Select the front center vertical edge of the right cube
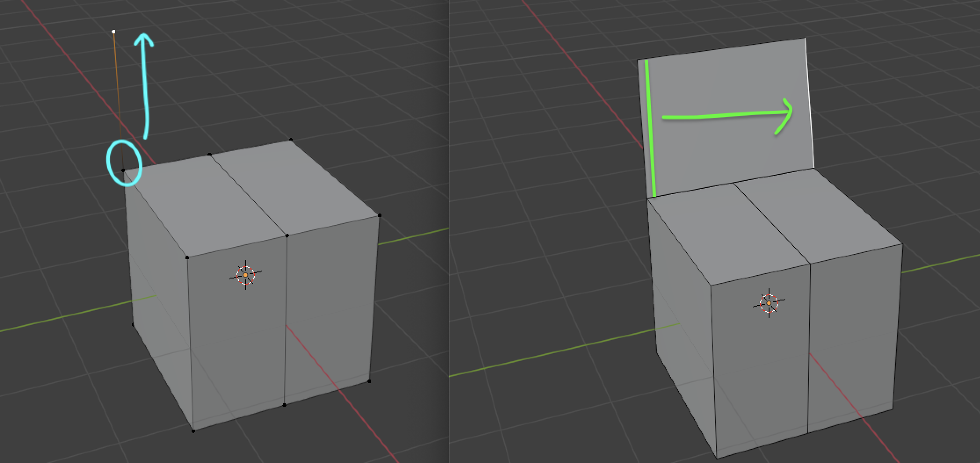This screenshot has width=980, height=463. coord(809,348)
